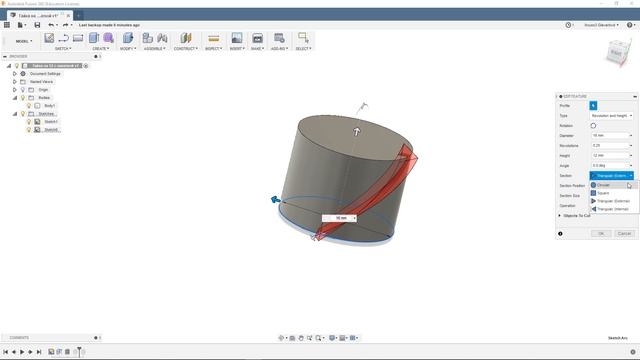
Task: Open timeline settings gear icon
Action: tap(633, 352)
